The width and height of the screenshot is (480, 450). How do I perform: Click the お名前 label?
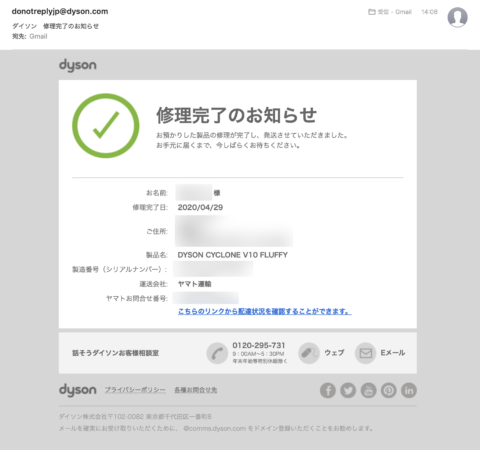click(156, 193)
